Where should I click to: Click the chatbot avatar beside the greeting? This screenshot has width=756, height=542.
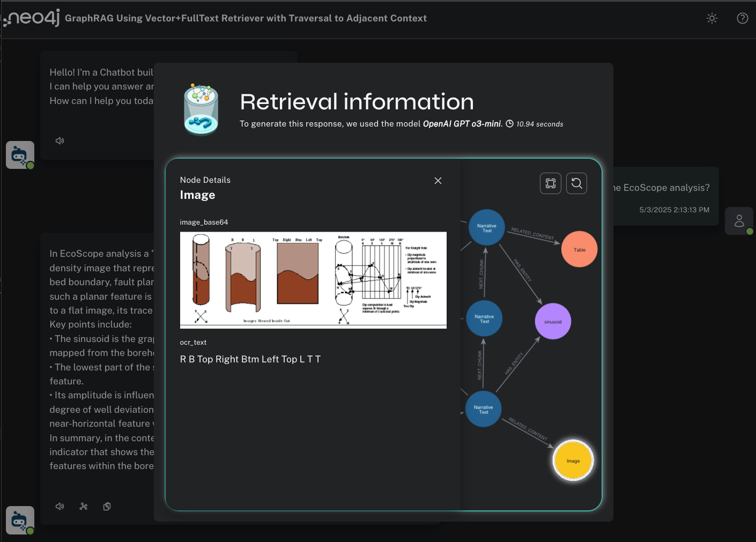click(20, 155)
